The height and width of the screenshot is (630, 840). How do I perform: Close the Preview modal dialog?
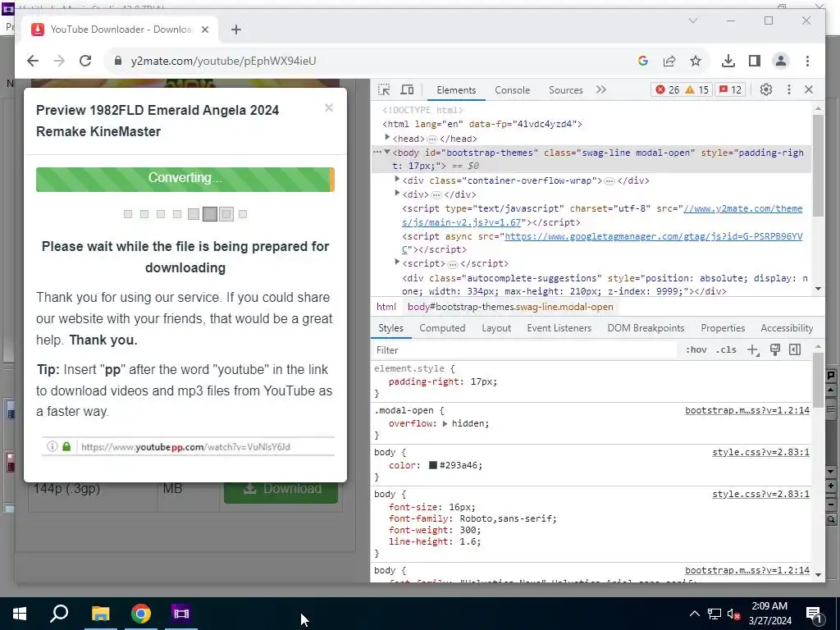click(329, 107)
